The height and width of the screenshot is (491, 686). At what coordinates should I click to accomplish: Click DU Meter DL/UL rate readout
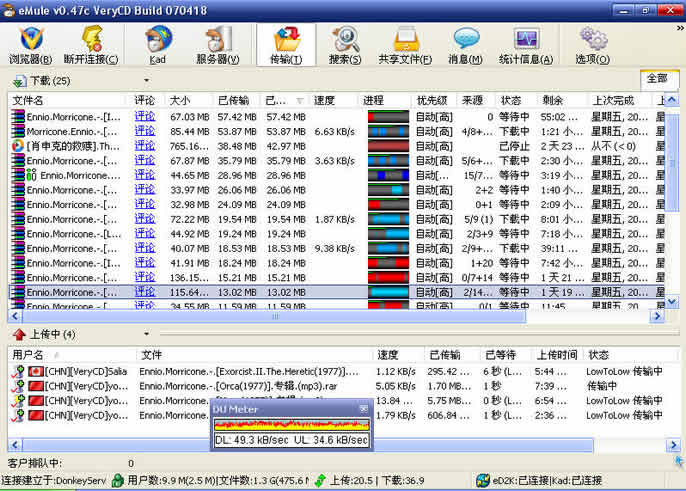coord(291,440)
